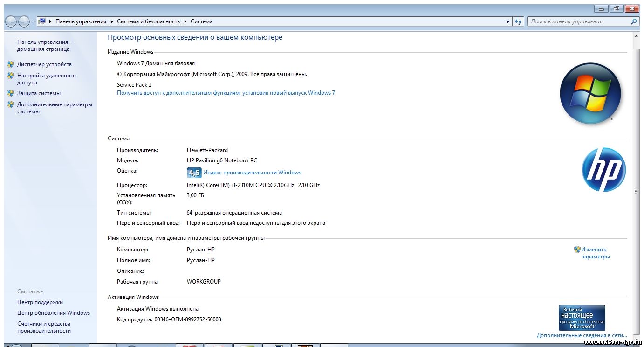Click 'HP Pavilion g6 Notebook PC' model value
The width and height of the screenshot is (644, 347).
point(222,160)
